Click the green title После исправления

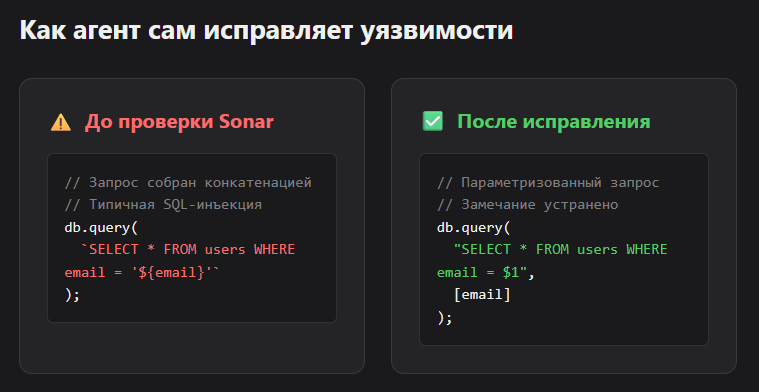pos(554,122)
